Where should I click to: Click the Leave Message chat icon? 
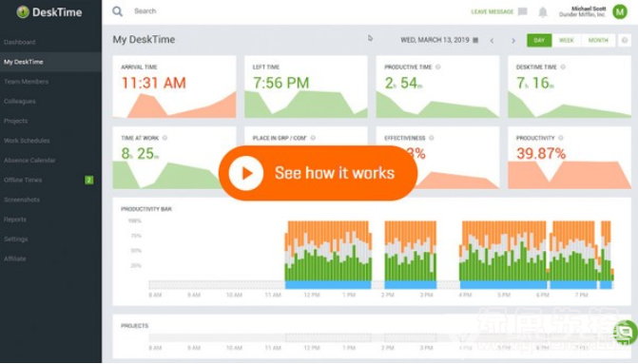click(522, 11)
